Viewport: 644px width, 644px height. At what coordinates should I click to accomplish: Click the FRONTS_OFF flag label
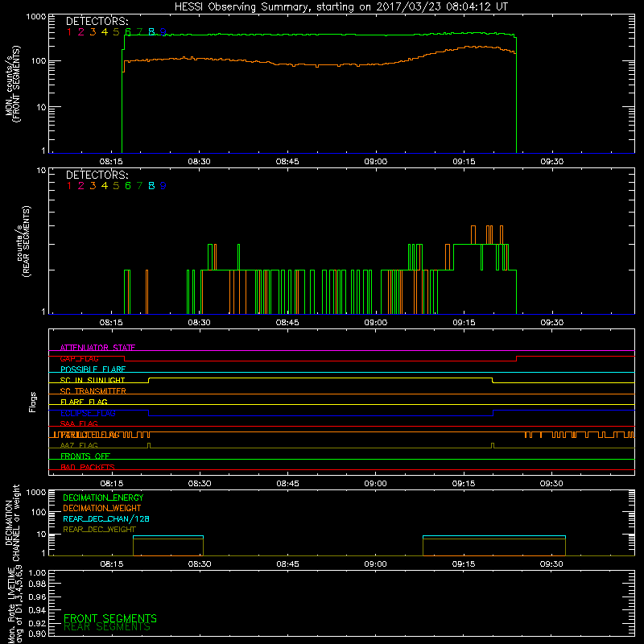[x=85, y=456]
